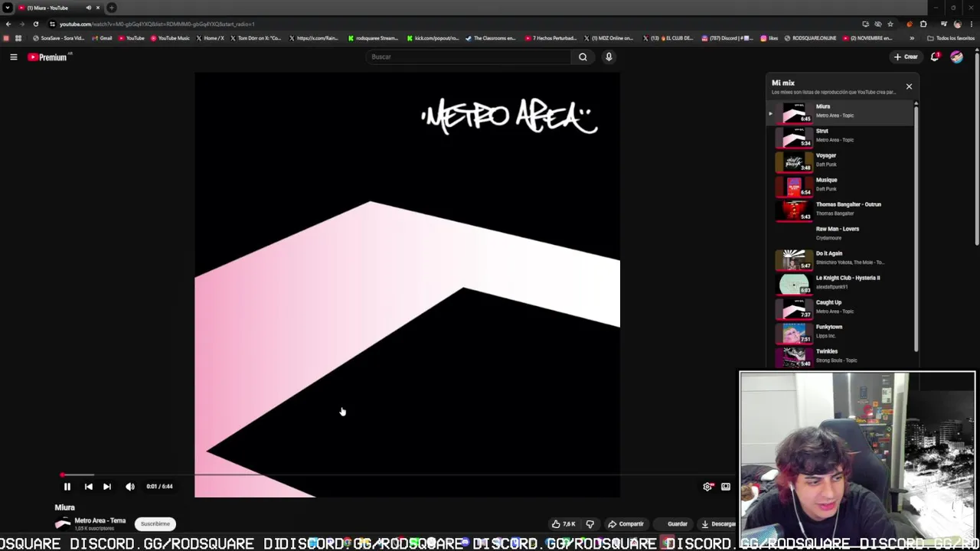Screen dimensions: 980x551
Task: Mute the tab via its audio speaker icon
Action: click(89, 8)
